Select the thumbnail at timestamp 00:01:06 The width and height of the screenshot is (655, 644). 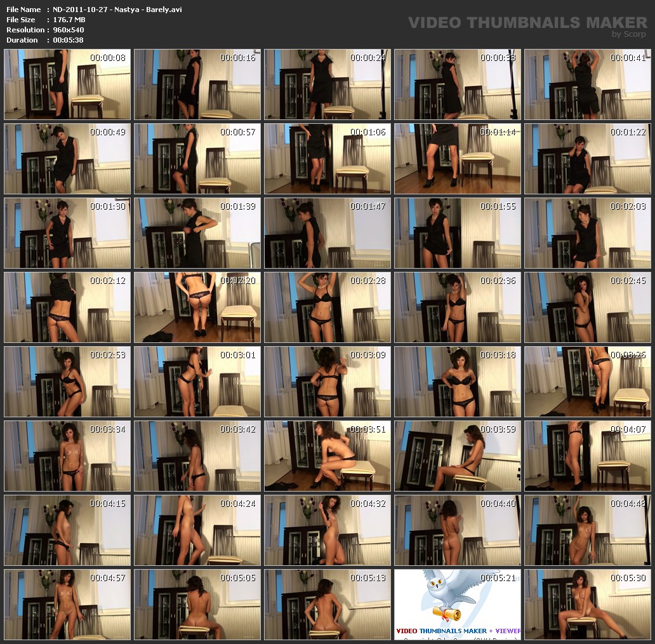click(327, 159)
